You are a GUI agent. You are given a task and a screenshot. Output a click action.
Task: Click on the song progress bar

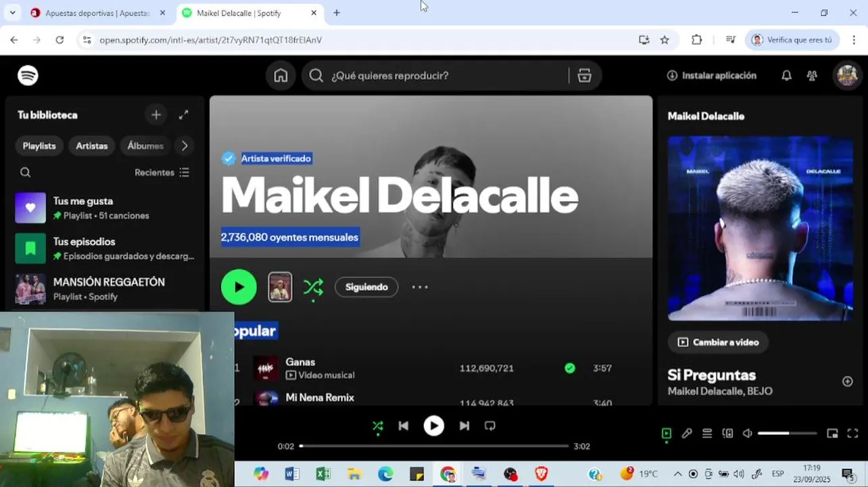point(434,446)
